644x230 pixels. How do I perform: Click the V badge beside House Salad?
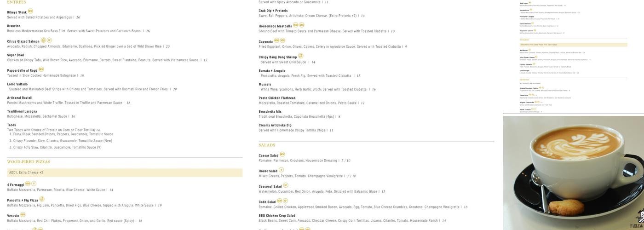point(282,170)
